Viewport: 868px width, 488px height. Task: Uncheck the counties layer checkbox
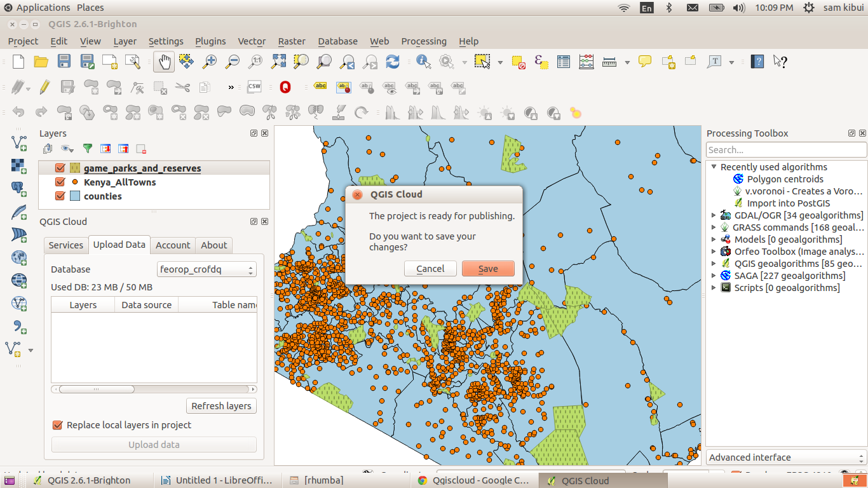[x=60, y=196]
